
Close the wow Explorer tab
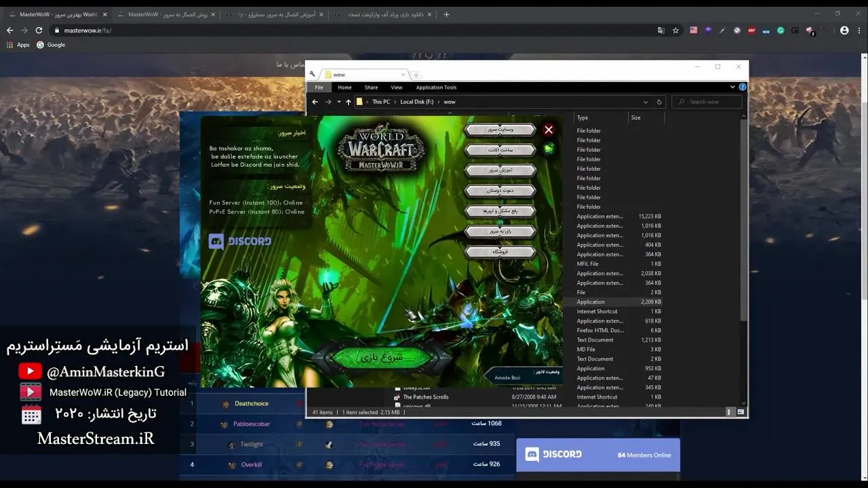tap(403, 75)
